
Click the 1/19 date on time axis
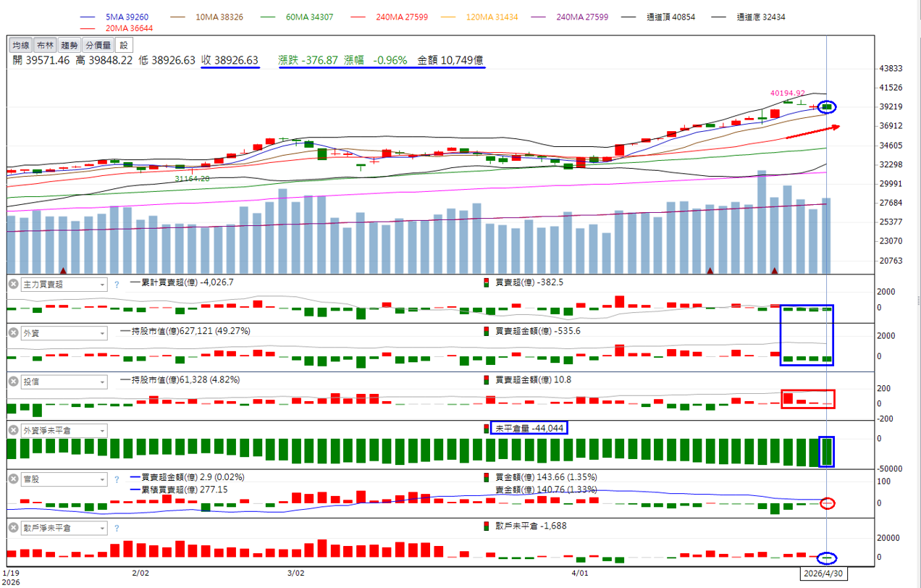coord(11,573)
